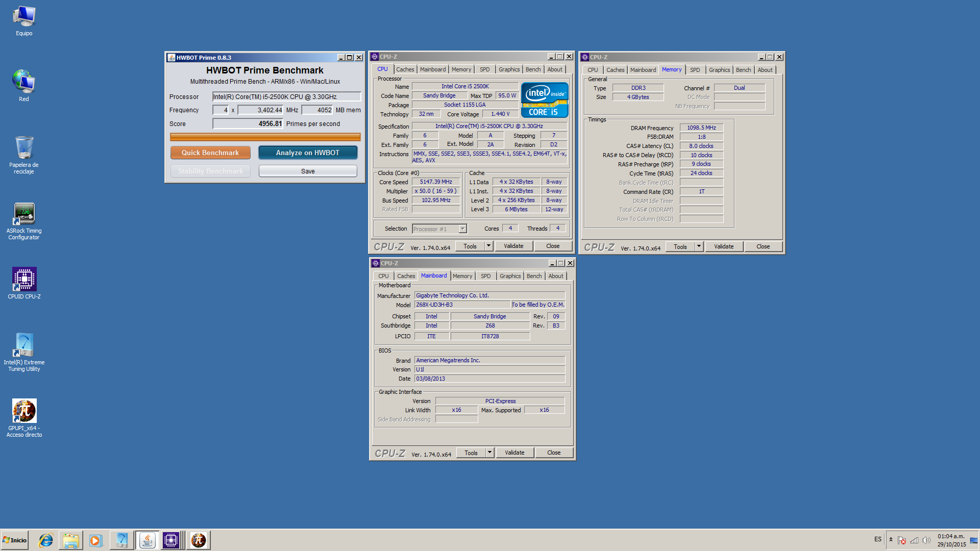Screen dimensions: 980x551
Task: Launch Intel Extreme Tuning Utility shortcut
Action: click(24, 352)
